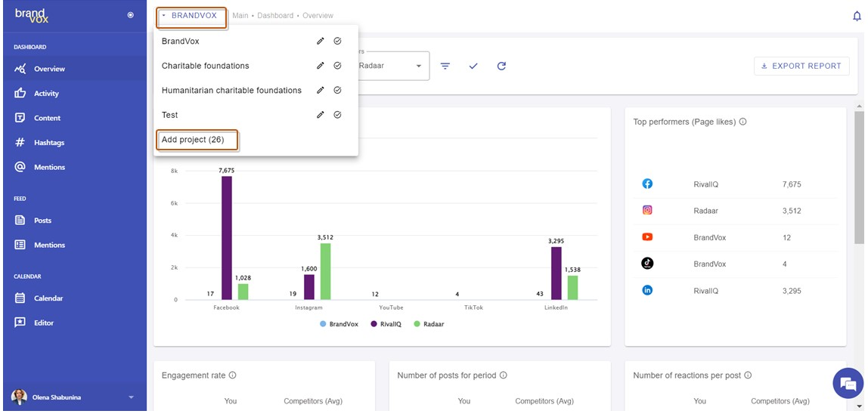The height and width of the screenshot is (417, 868).
Task: Click the refresh icon
Action: click(501, 66)
